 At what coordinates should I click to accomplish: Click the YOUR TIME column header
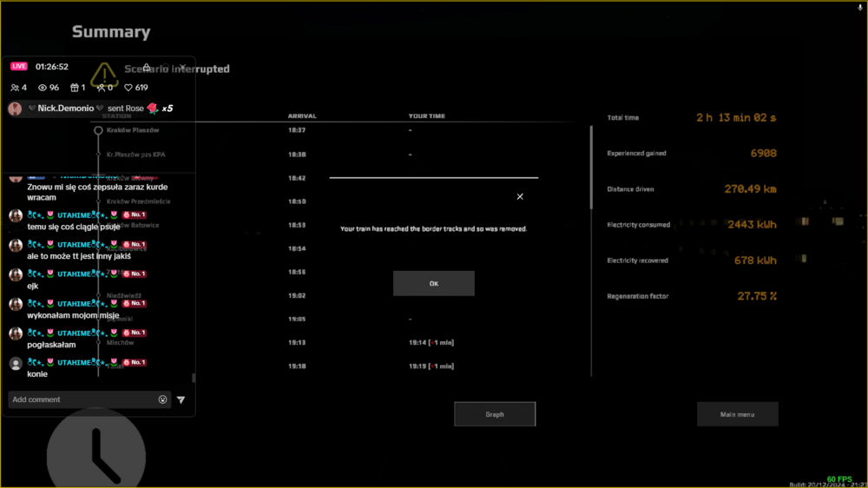click(427, 115)
